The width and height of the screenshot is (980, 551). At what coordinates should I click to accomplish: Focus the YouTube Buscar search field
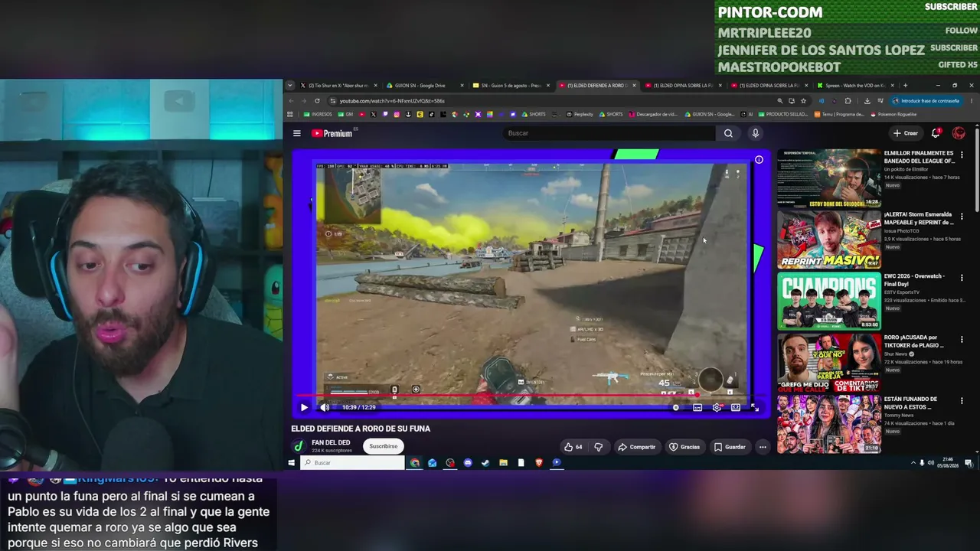point(610,133)
